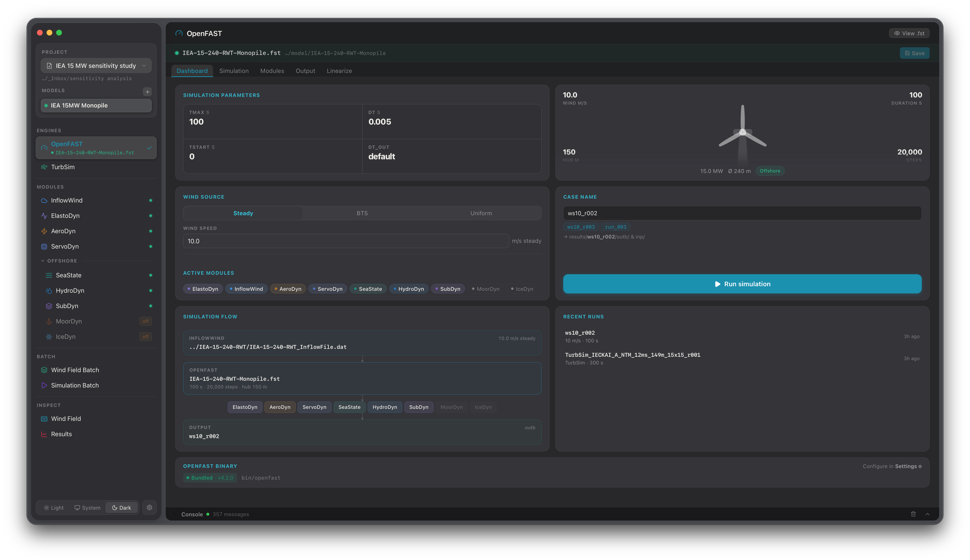Click the OpenFAST gauge icon in engines list
The width and height of the screenshot is (970, 560).
(44, 148)
